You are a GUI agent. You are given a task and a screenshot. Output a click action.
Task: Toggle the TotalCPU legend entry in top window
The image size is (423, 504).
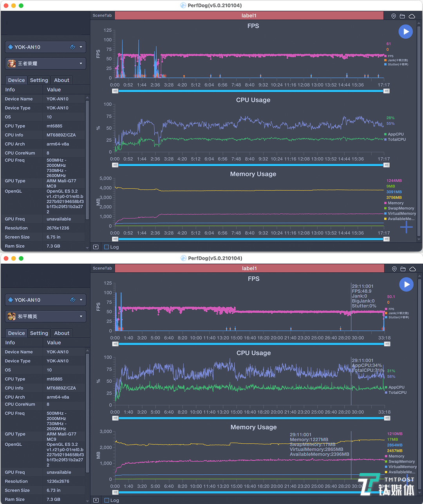[395, 139]
